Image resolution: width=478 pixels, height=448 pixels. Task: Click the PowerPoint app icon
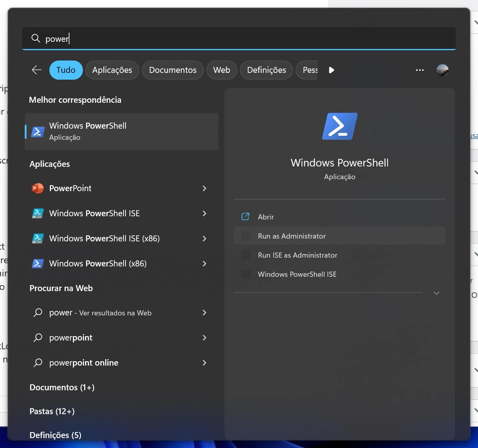click(38, 188)
